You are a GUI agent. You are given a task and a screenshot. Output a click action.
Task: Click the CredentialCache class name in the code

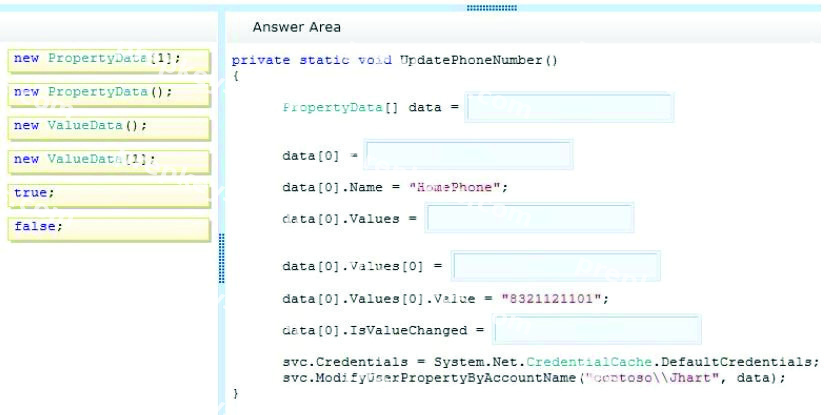[x=590, y=362]
